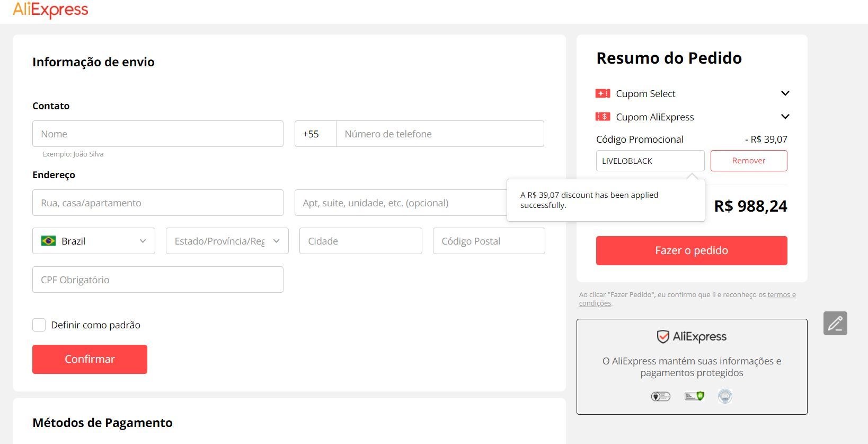Click the Número de telefone field
This screenshot has width=868, height=444.
440,134
